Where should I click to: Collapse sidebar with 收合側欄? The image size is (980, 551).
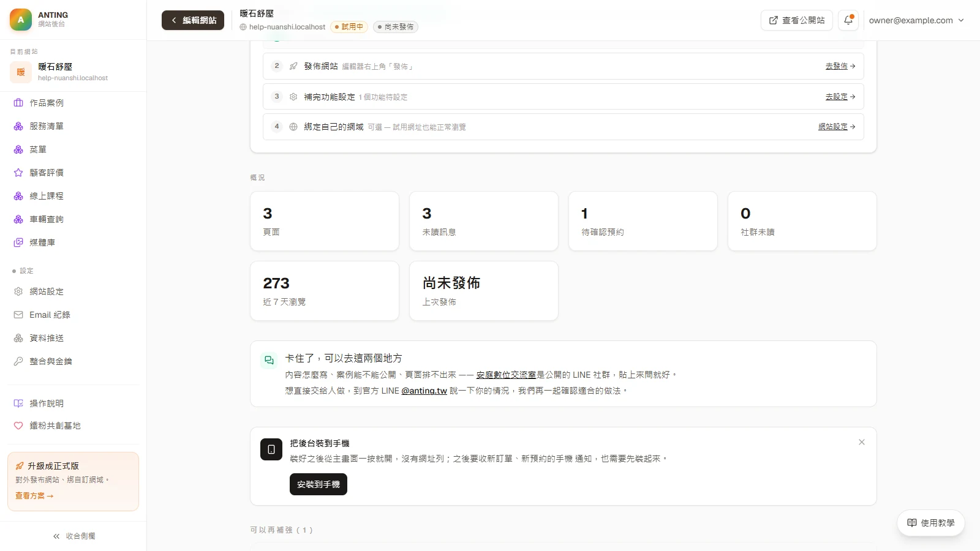pos(73,536)
